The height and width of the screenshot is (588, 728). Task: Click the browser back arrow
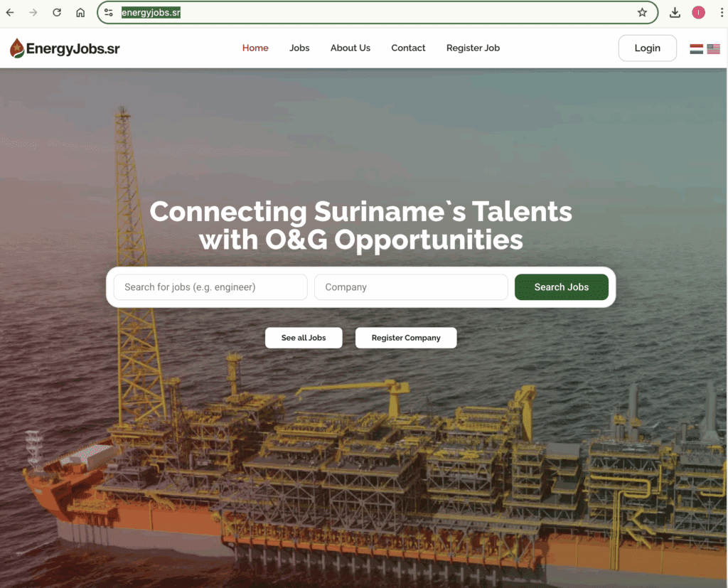pos(10,13)
